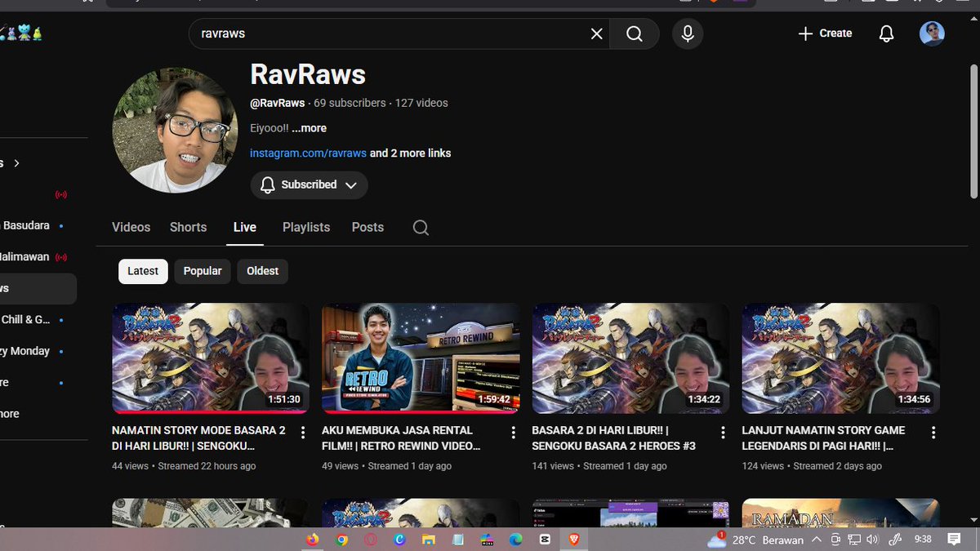Open the NAMATIN STORY MODE BASARA 2 thumbnail

[210, 358]
